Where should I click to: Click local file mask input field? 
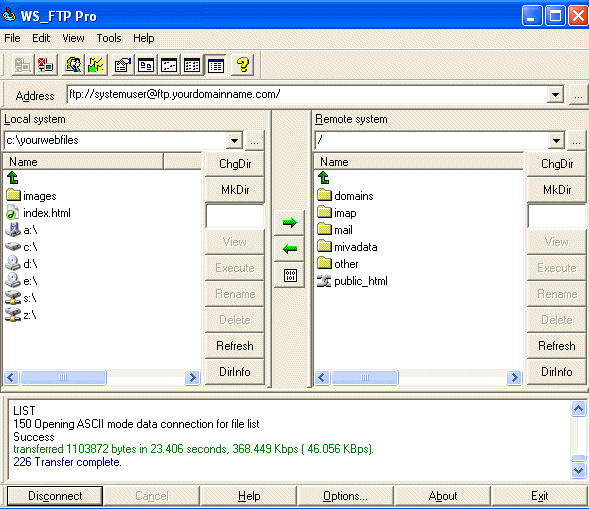pyautogui.click(x=235, y=216)
